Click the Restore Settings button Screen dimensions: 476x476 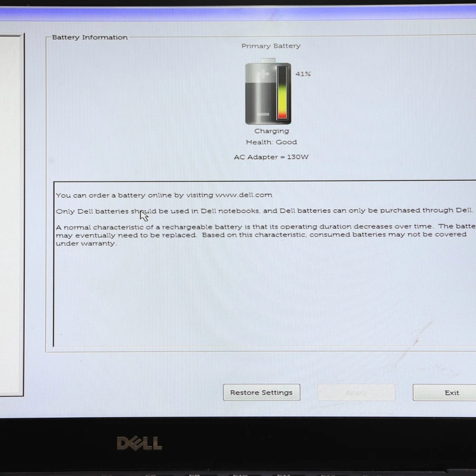(x=261, y=392)
